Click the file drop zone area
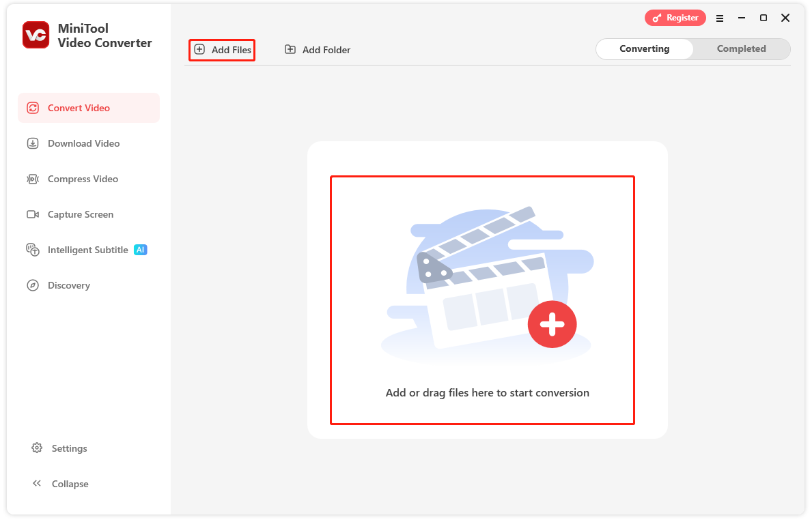 point(482,300)
